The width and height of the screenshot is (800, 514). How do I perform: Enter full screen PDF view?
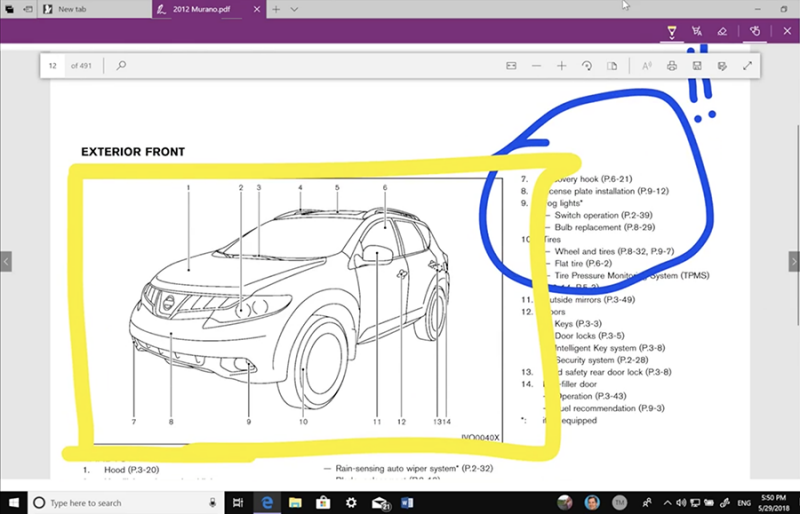coord(747,66)
